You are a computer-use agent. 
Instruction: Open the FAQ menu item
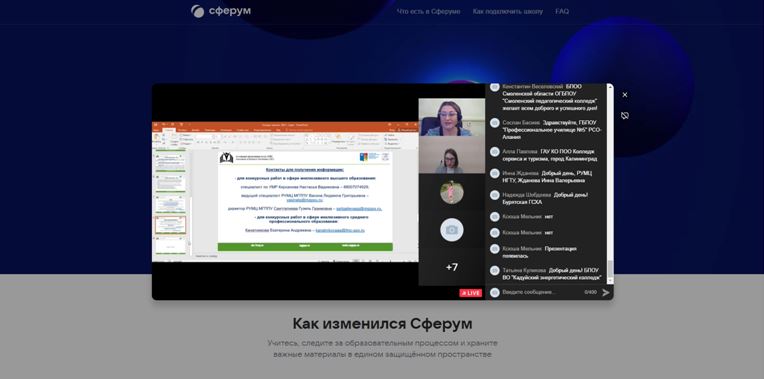tap(562, 11)
